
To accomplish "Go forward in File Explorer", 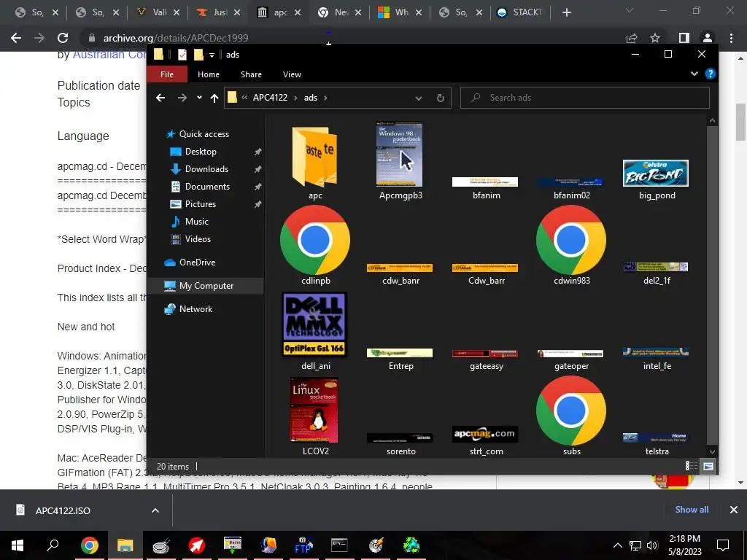I will (x=182, y=98).
